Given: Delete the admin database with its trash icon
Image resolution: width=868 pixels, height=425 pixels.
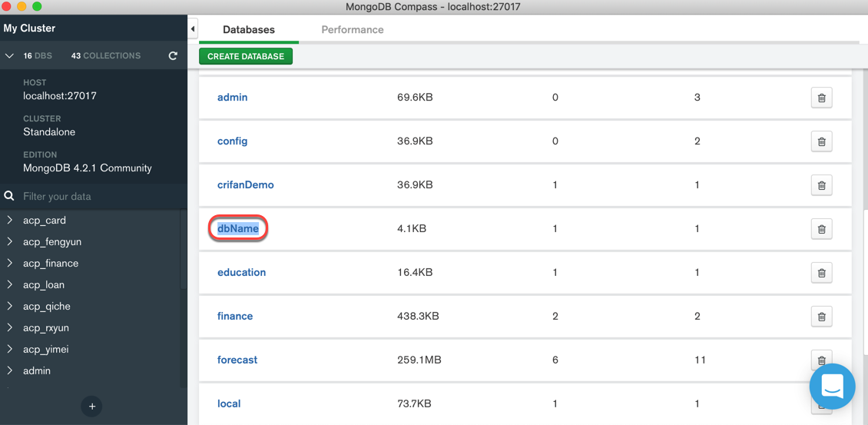Looking at the screenshot, I should click(x=821, y=98).
